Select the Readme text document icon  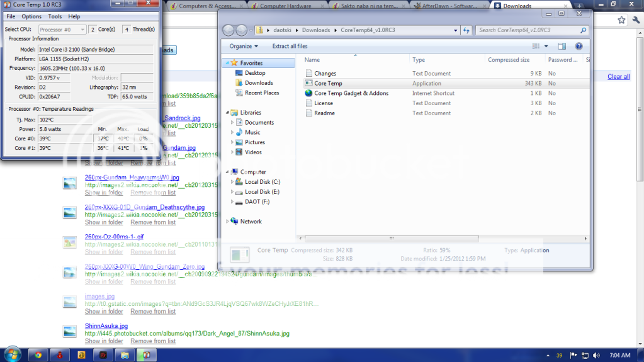pyautogui.click(x=309, y=113)
